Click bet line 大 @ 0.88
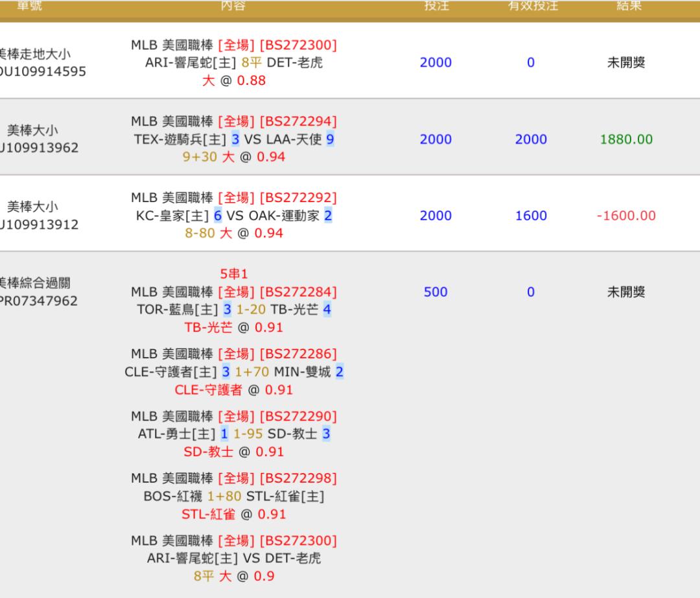700x598 pixels. coord(234,80)
